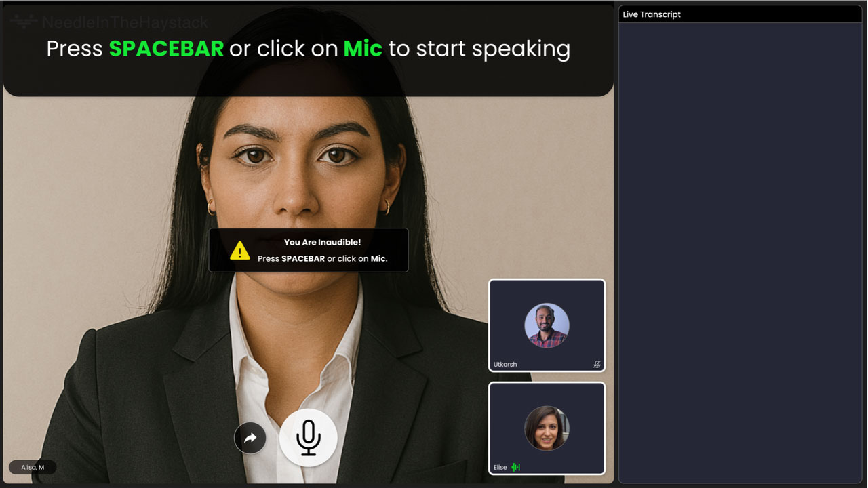Viewport: 868px width, 488px height.
Task: Click the large microphone button to speak
Action: click(308, 437)
